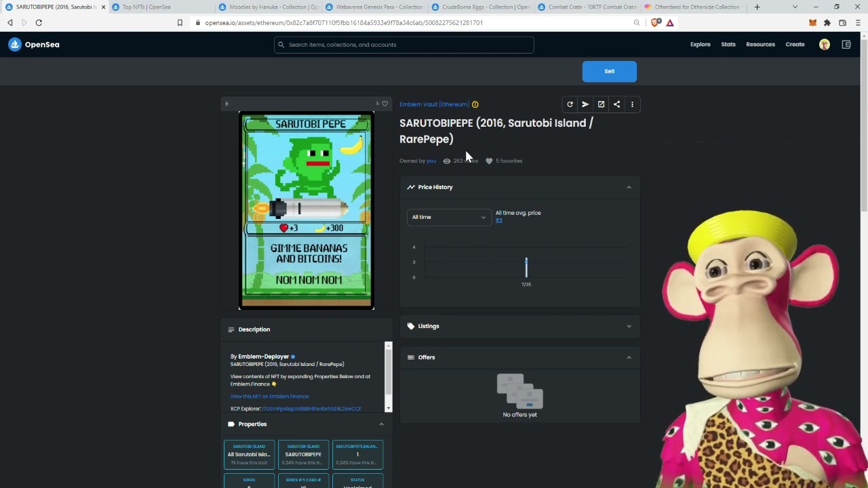Image resolution: width=868 pixels, height=488 pixels.
Task: Select the SARUTOBIPEPE.BALANCE property card
Action: (x=357, y=455)
